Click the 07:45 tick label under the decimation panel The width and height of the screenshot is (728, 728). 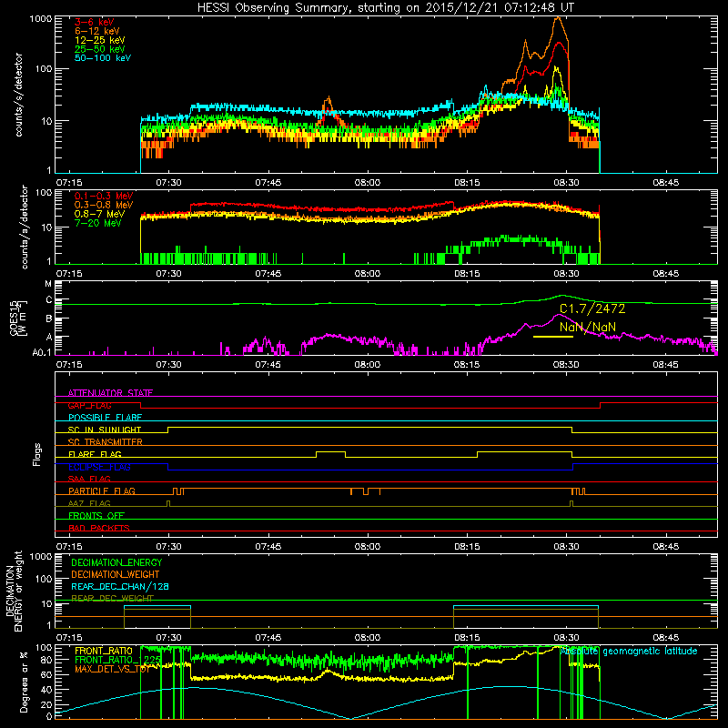[268, 638]
